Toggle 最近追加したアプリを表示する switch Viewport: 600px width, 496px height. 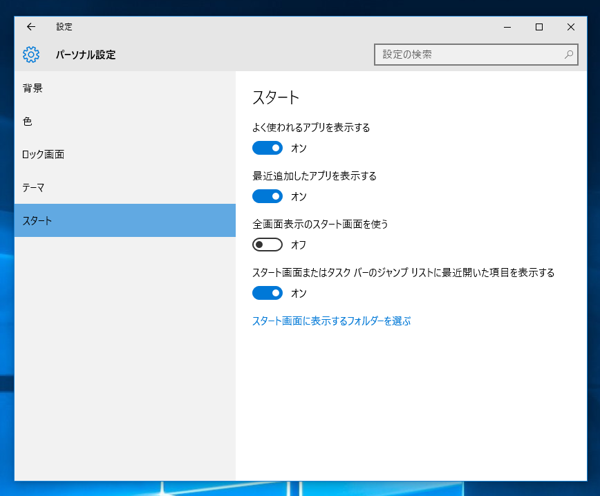coord(267,196)
